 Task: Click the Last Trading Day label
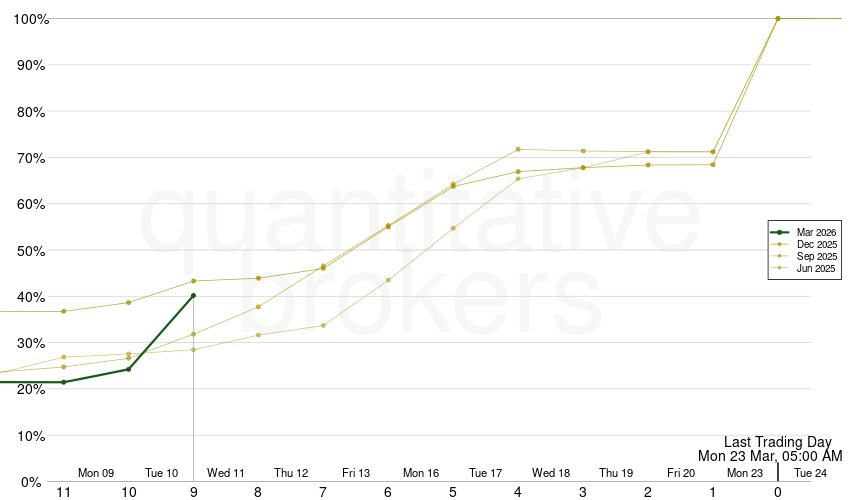click(x=777, y=441)
